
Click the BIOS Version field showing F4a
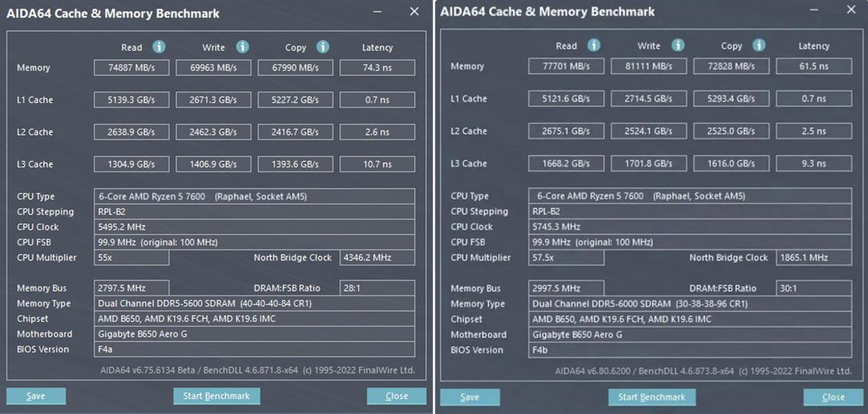(254, 349)
